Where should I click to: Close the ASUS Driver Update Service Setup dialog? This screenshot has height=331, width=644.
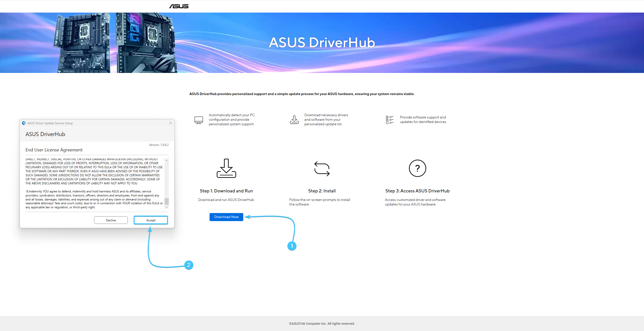[x=171, y=123]
